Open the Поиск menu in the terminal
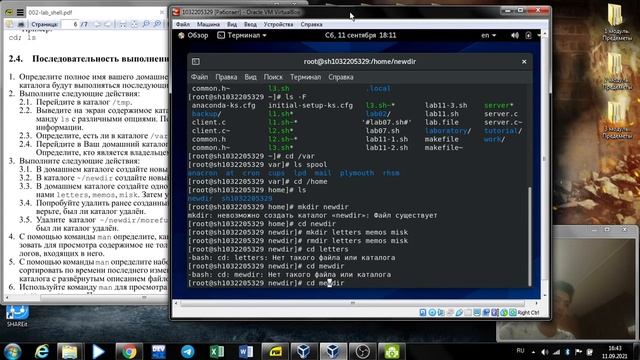This screenshot has height=360, width=640. (273, 77)
